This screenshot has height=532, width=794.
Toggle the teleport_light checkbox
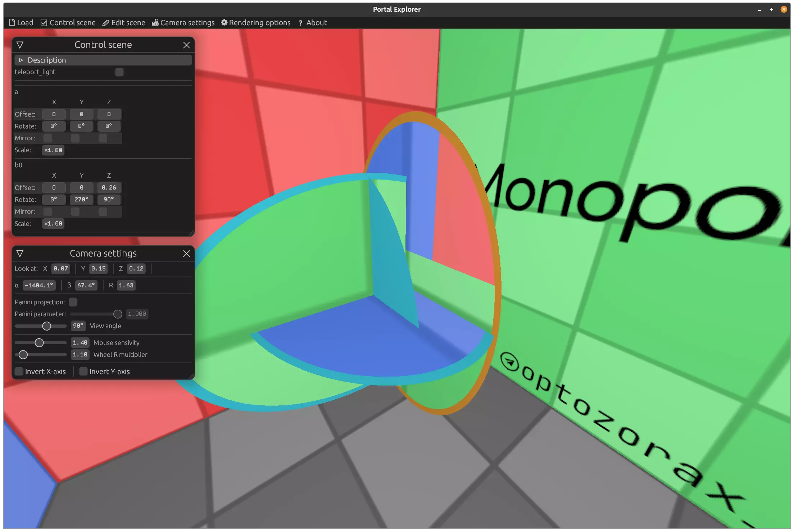(119, 72)
